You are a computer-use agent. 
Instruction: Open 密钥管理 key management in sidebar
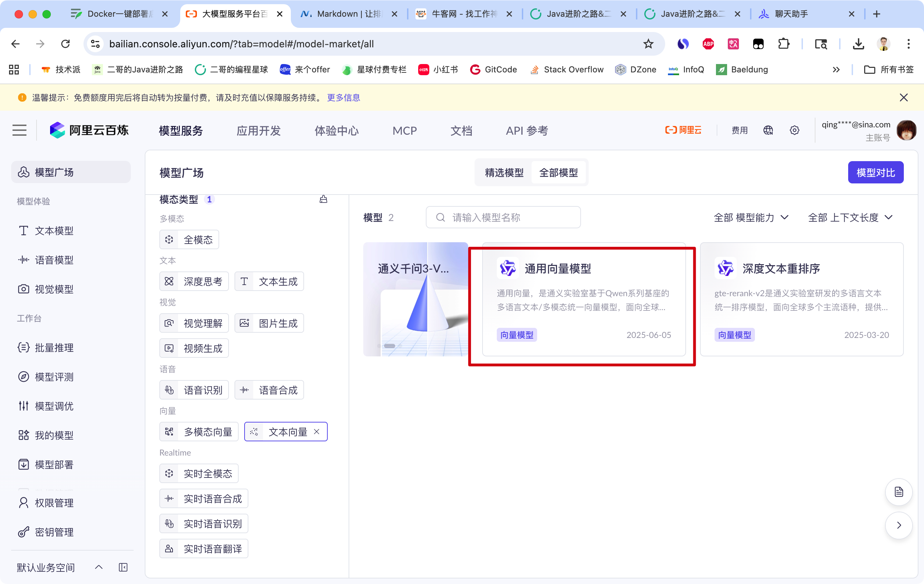pos(54,532)
